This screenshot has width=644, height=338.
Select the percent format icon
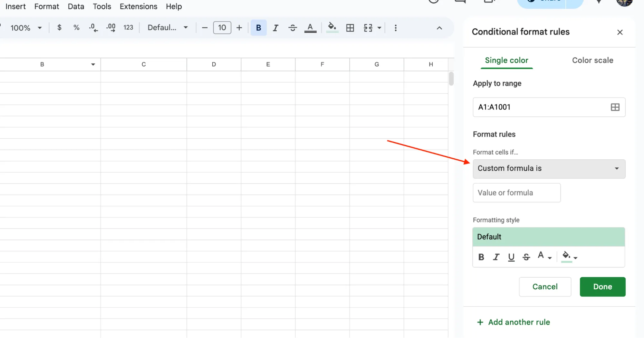pos(76,28)
